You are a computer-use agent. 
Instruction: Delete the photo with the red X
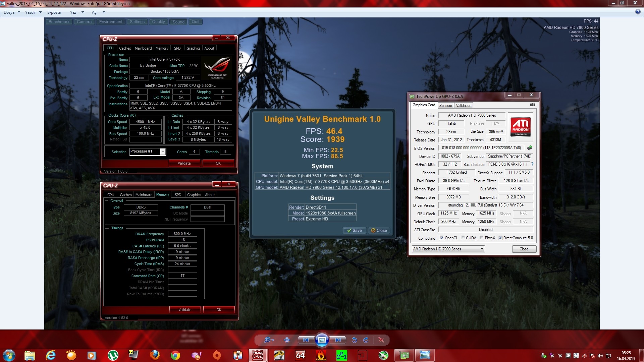click(x=381, y=340)
